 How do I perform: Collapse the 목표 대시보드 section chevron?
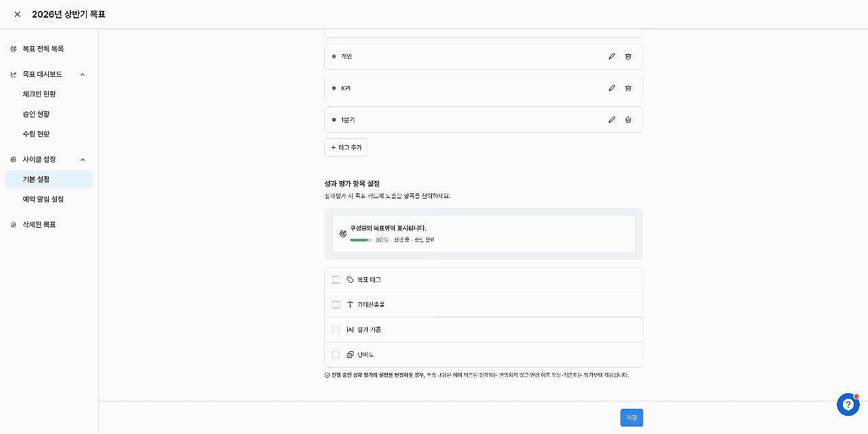(x=83, y=75)
